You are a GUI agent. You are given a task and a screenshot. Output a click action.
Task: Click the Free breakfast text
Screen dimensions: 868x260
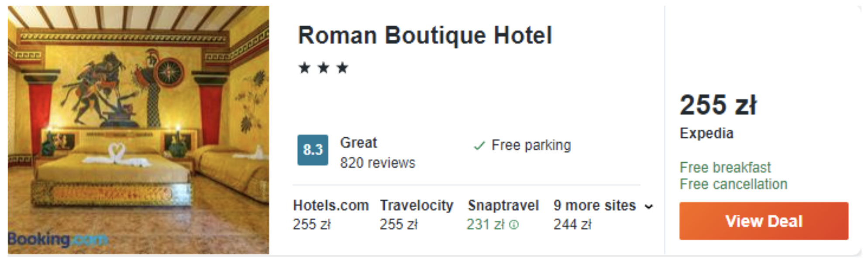[725, 167]
